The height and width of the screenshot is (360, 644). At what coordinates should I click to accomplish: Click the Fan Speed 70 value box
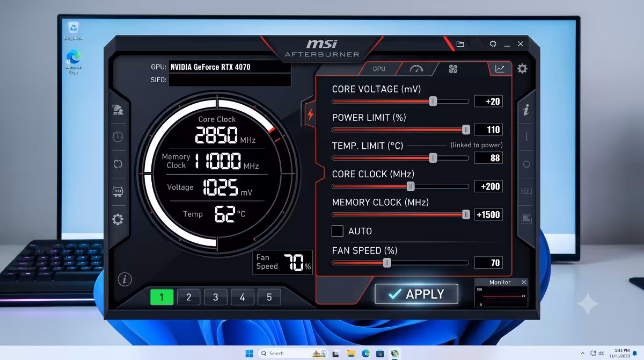(488, 263)
